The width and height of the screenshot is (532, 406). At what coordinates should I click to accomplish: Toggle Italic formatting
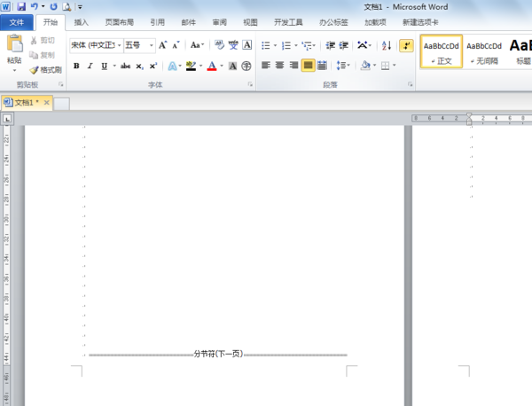tap(90, 66)
